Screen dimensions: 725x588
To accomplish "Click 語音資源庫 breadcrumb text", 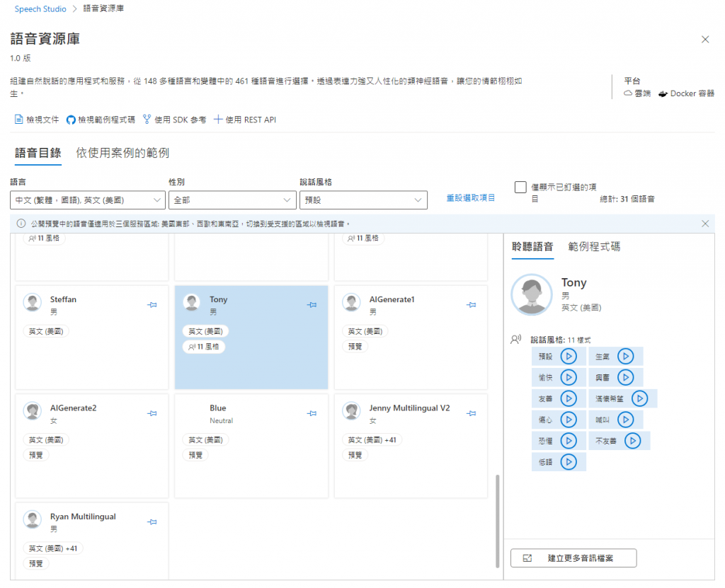I will pyautogui.click(x=103, y=8).
